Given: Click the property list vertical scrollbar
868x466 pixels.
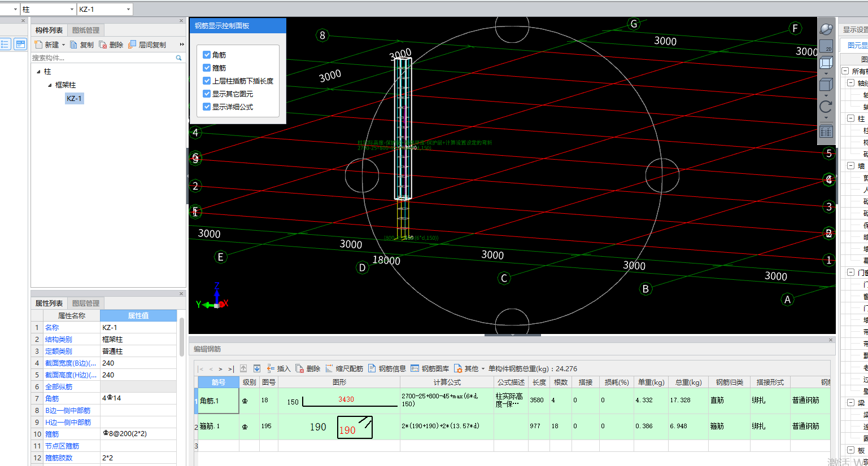Looking at the screenshot, I should coord(182,337).
